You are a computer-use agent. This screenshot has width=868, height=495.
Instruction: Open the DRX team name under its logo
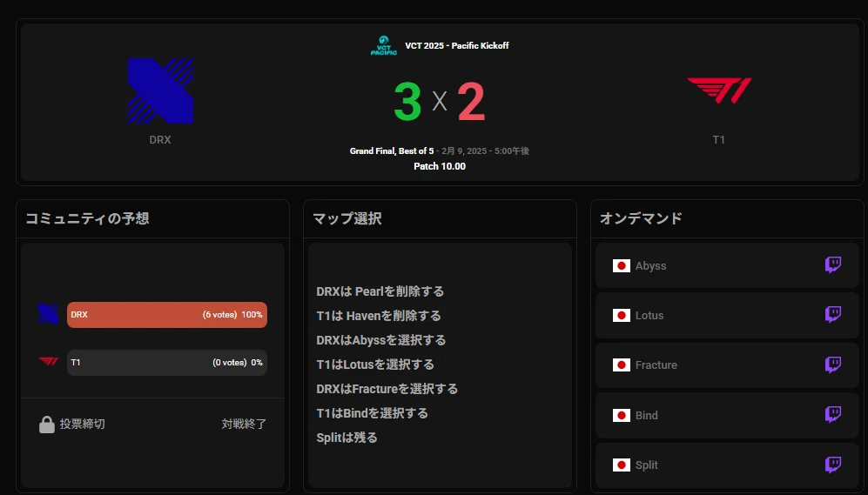[x=160, y=140]
